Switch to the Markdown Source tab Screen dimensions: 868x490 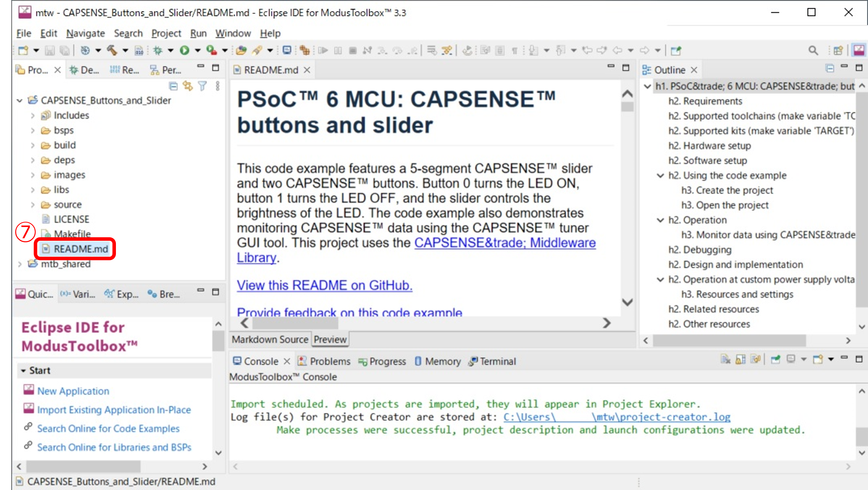[270, 339]
